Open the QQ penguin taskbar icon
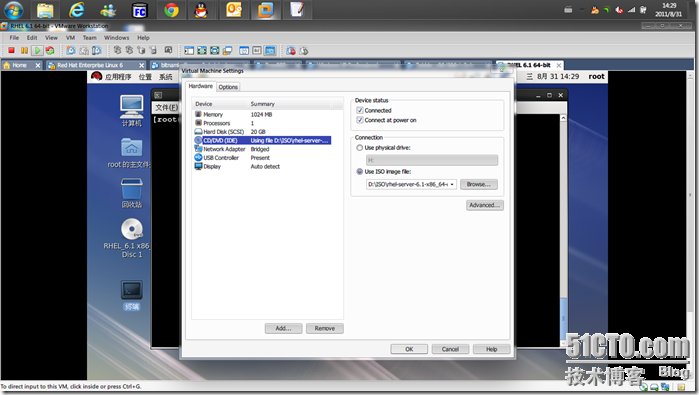 click(x=201, y=10)
